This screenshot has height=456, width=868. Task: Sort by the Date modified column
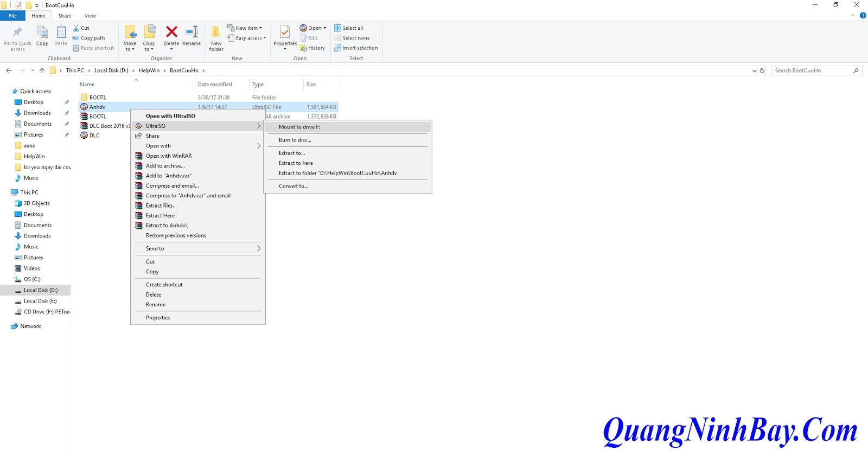(221, 85)
